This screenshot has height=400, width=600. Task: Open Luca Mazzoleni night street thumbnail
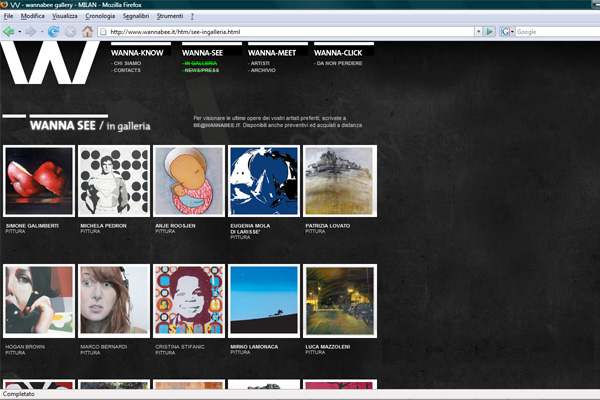coord(340,301)
